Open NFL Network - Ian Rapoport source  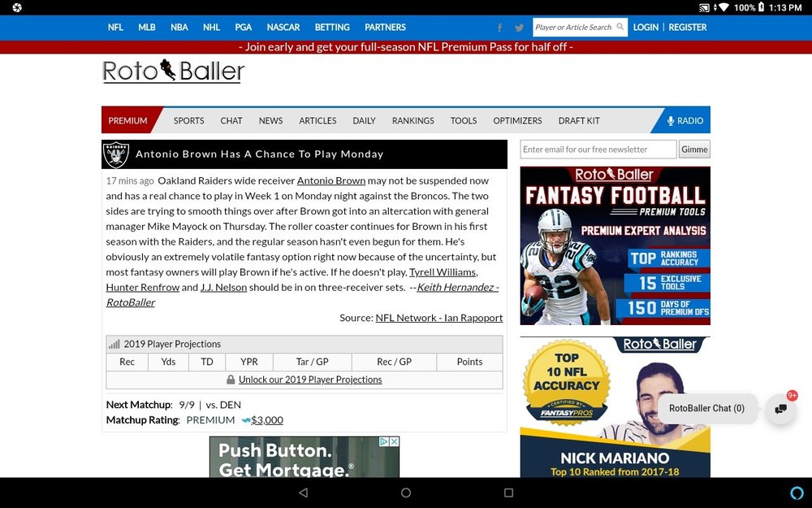pos(439,318)
